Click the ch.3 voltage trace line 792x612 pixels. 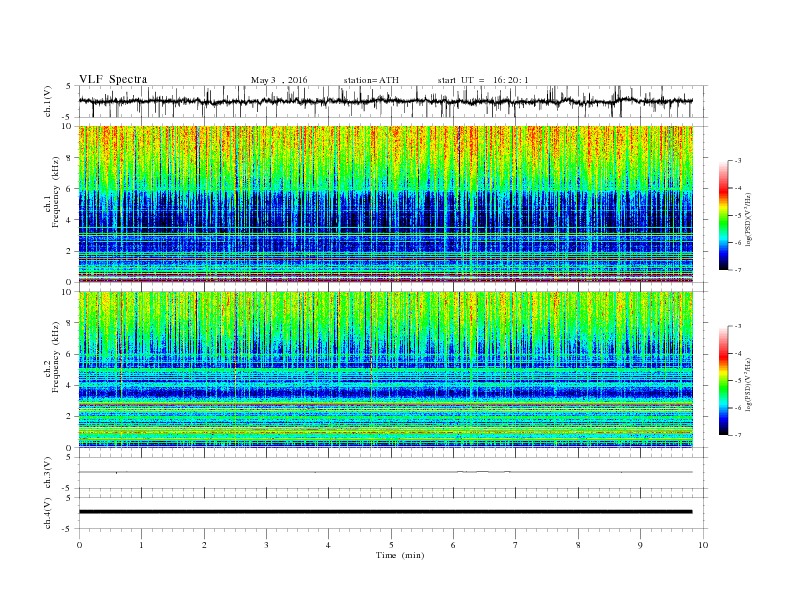[x=385, y=472]
